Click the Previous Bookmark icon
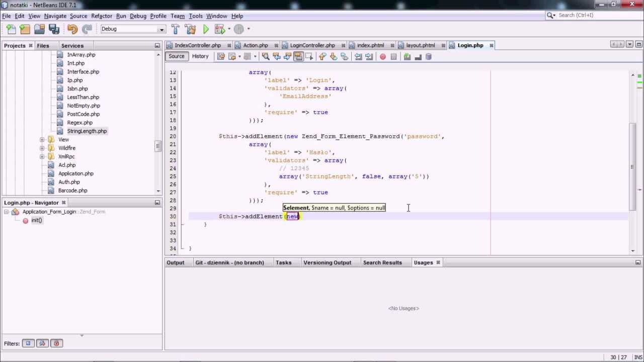This screenshot has width=644, height=362. pyautogui.click(x=323, y=57)
